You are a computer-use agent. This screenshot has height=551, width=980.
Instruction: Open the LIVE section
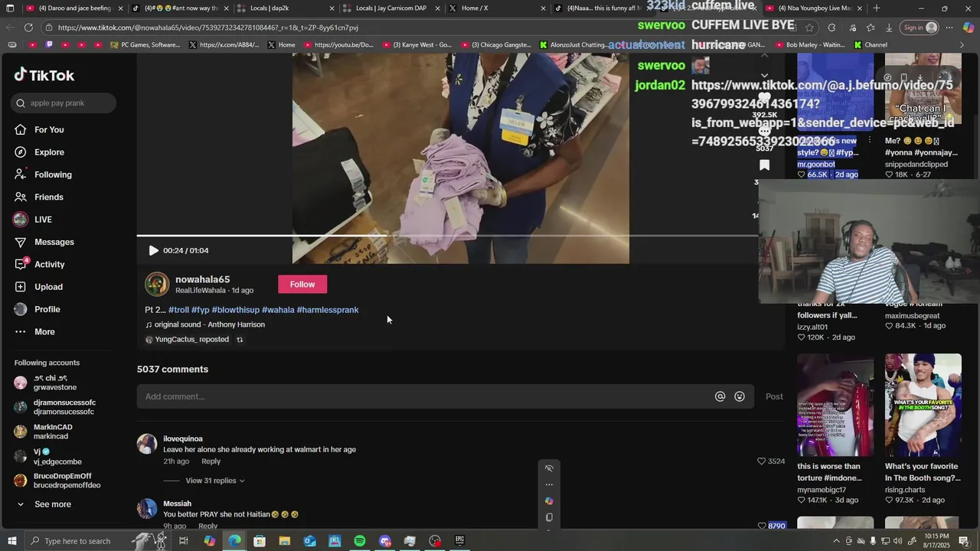[x=43, y=220]
